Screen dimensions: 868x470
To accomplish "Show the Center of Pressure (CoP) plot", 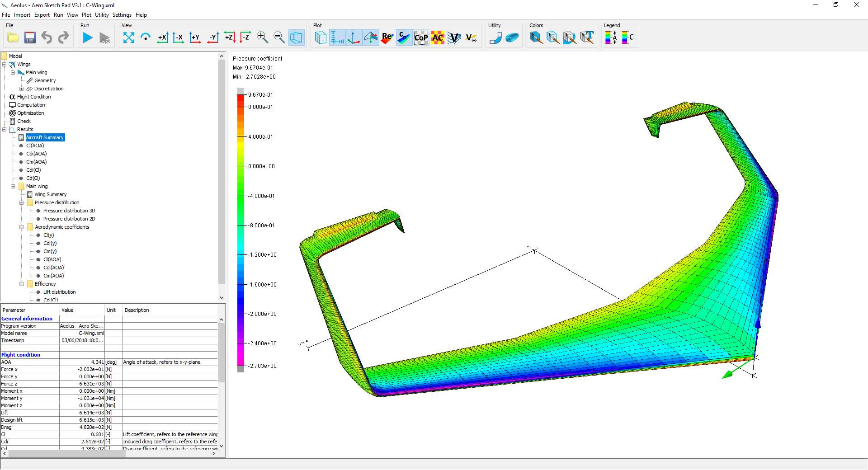I will 421,38.
